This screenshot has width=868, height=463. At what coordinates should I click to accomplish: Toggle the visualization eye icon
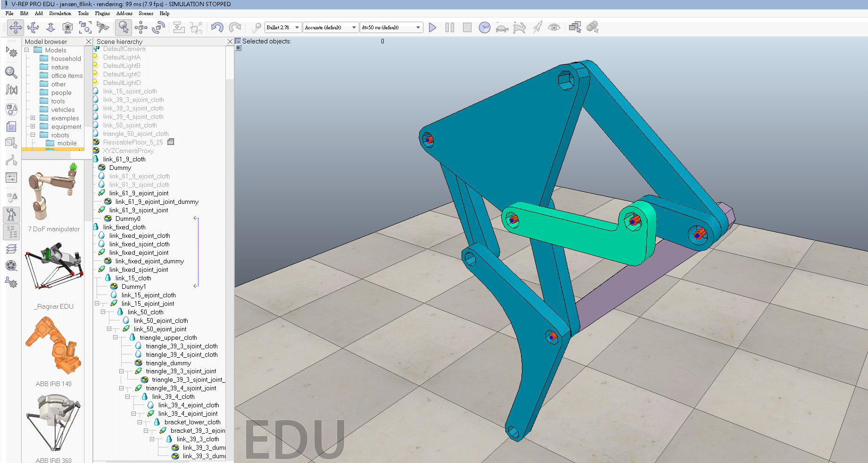(554, 27)
